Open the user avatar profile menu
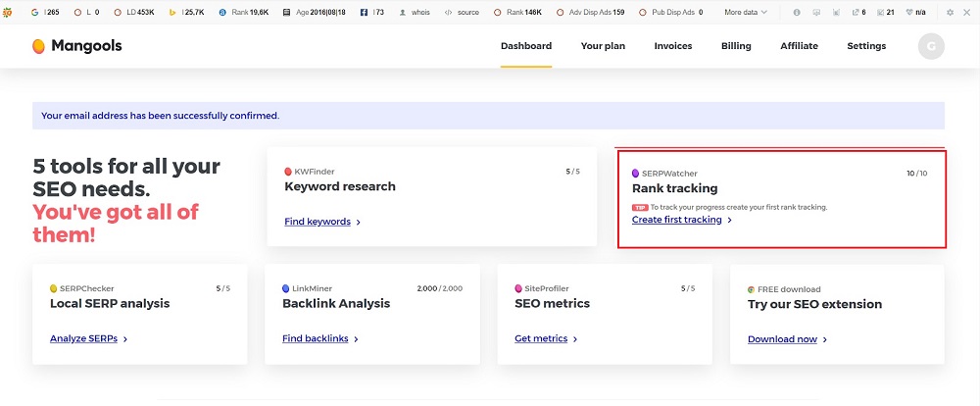The height and width of the screenshot is (406, 980). pos(931,46)
